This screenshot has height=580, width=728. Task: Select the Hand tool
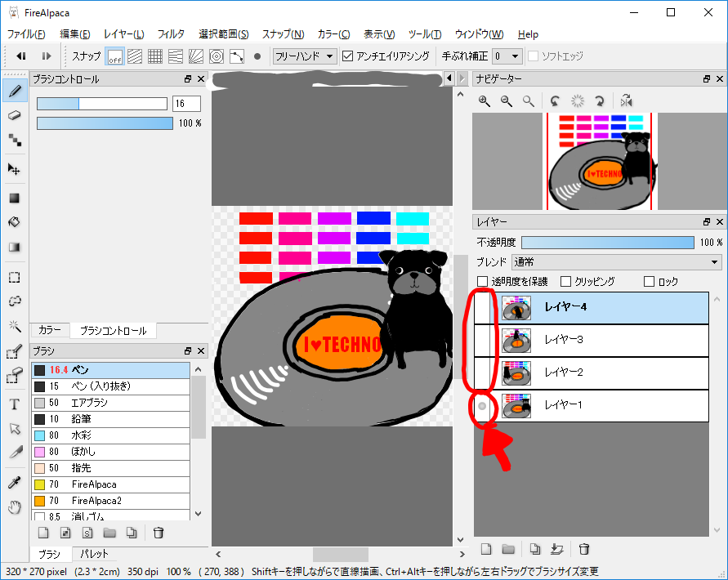pos(15,506)
